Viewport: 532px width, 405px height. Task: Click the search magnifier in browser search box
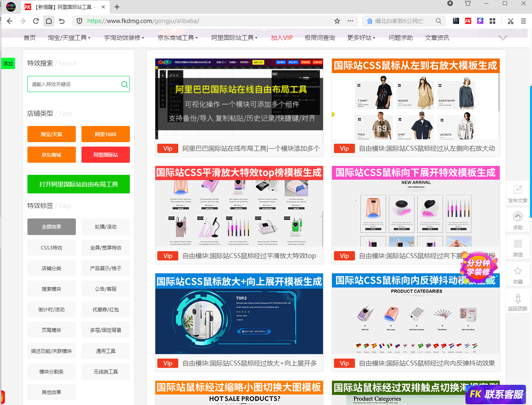pyautogui.click(x=438, y=21)
